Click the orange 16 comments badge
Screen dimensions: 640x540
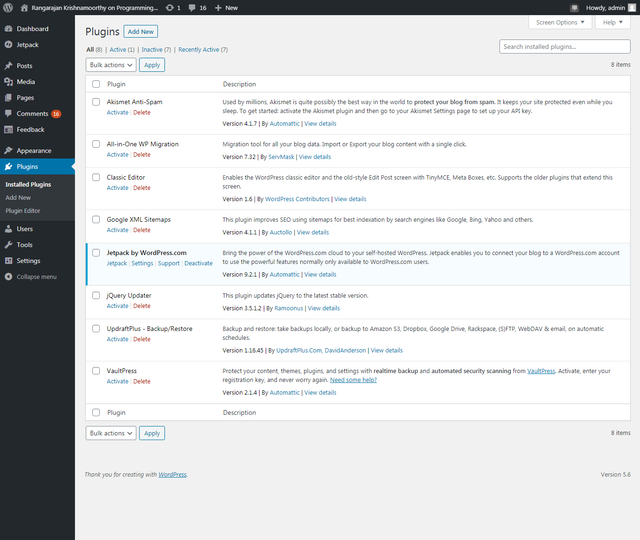click(56, 114)
